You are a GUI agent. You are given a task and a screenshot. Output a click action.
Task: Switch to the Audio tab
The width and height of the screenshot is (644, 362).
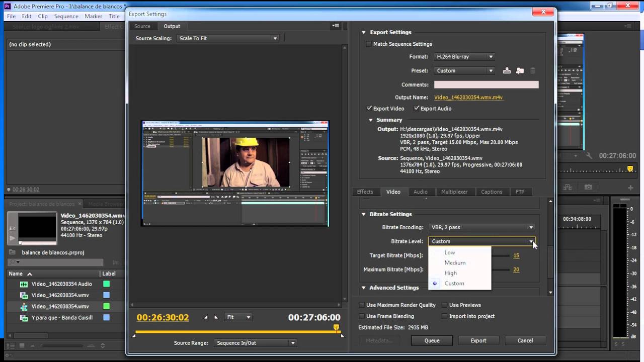coord(421,192)
